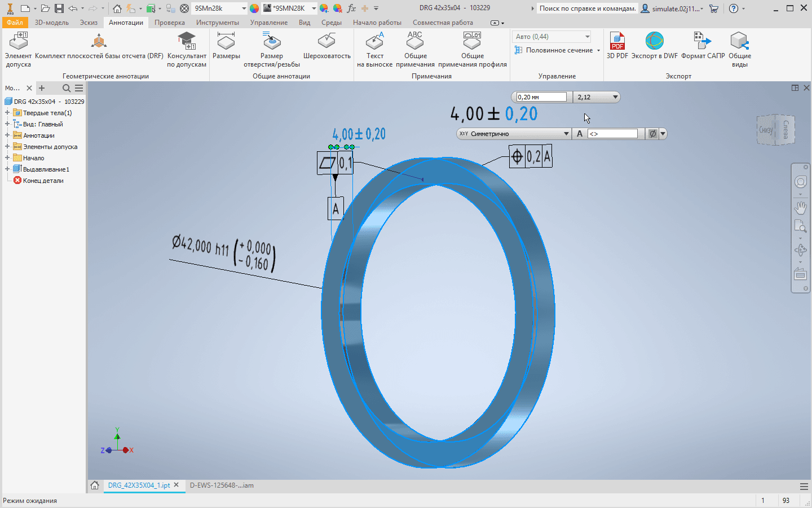This screenshot has width=812, height=508.
Task: Click the Open folder icon in quick access
Action: 46,8
